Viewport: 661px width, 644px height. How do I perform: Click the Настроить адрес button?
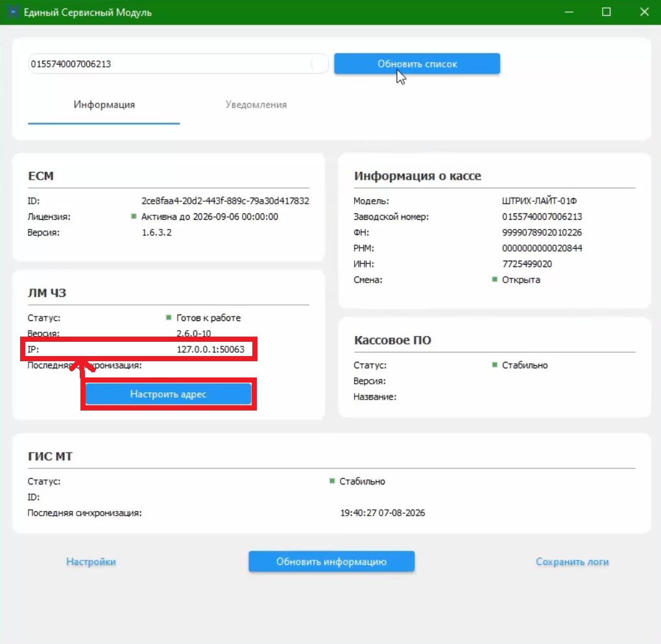pyautogui.click(x=168, y=394)
